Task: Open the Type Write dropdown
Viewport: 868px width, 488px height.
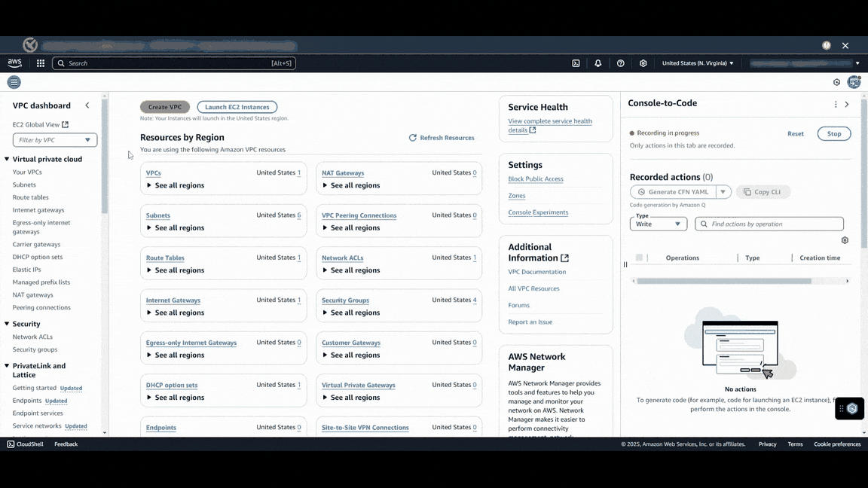Action: pos(658,224)
